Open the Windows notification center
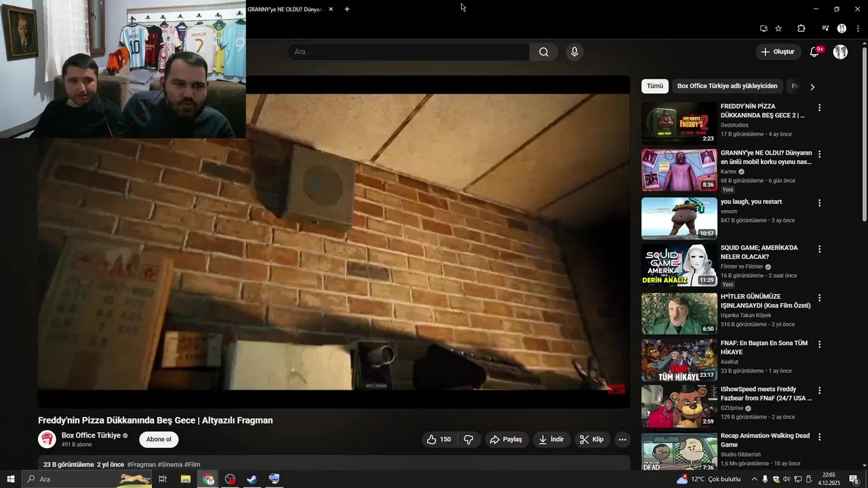 (x=854, y=479)
